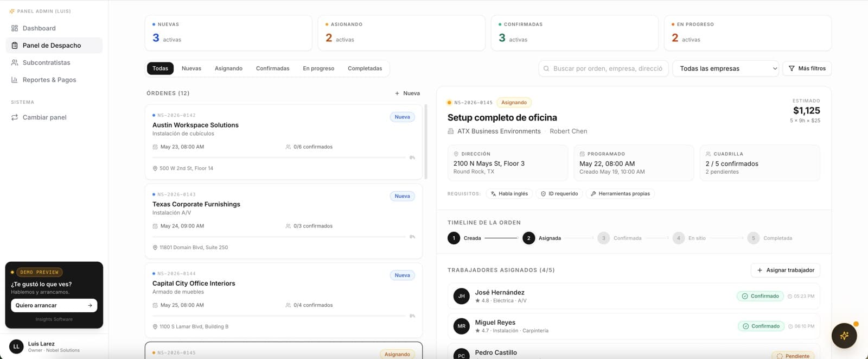Click the people icon beside Subcontratistas
The height and width of the screenshot is (359, 868).
[15, 62]
